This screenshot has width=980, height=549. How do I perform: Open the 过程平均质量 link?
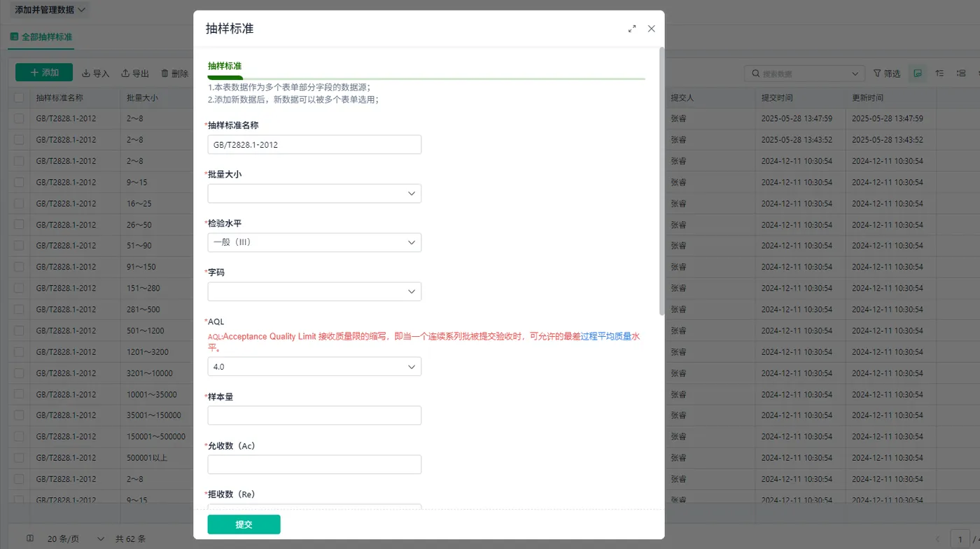(605, 336)
